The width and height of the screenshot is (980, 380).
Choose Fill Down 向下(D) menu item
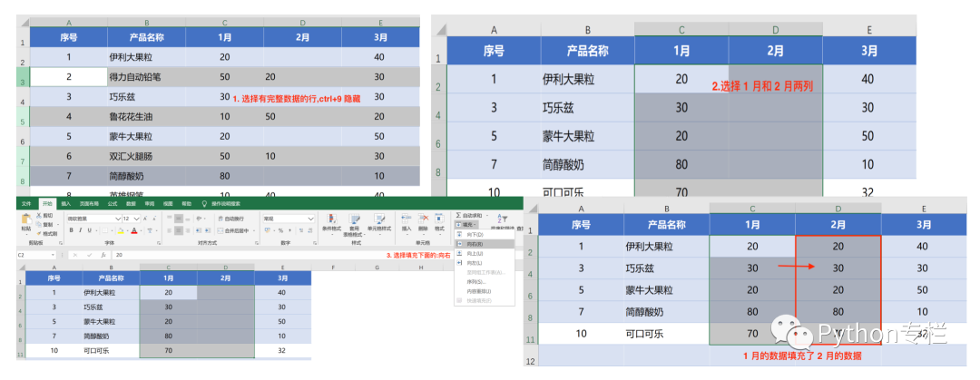(485, 234)
